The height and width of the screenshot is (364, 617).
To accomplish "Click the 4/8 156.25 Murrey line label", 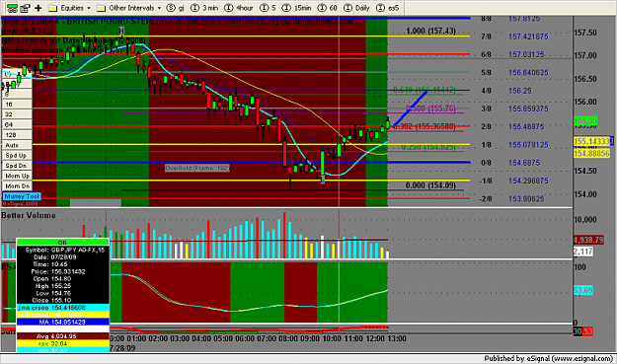I will pyautogui.click(x=506, y=91).
